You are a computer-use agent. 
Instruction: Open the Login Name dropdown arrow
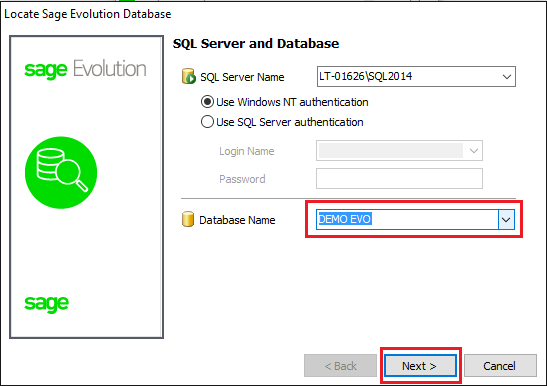point(473,151)
